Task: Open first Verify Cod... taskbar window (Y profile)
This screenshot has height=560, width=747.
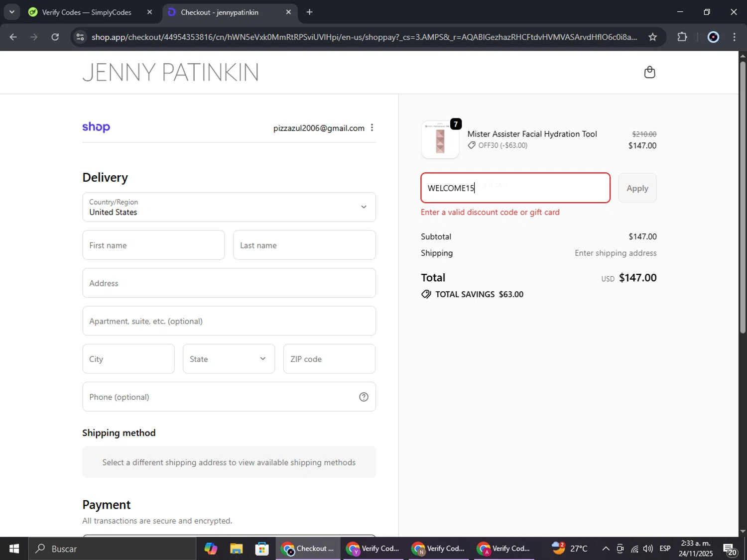Action: [373, 549]
